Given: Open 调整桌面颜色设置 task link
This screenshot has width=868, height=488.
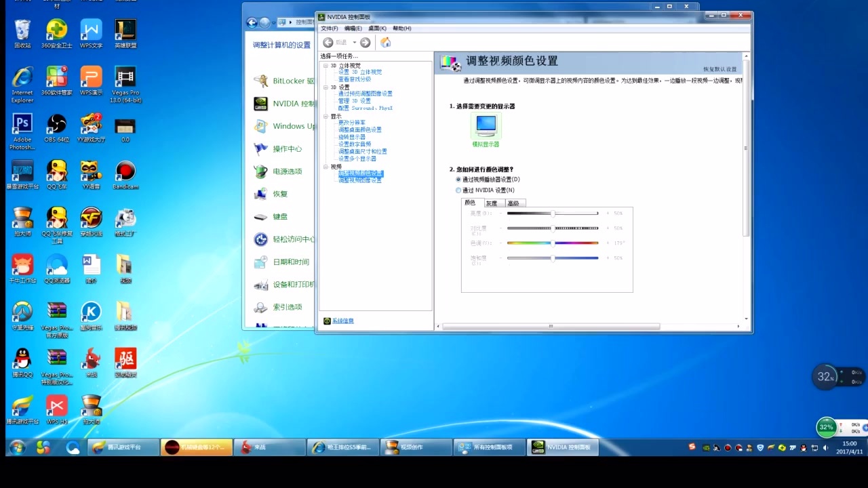Looking at the screenshot, I should (x=360, y=129).
